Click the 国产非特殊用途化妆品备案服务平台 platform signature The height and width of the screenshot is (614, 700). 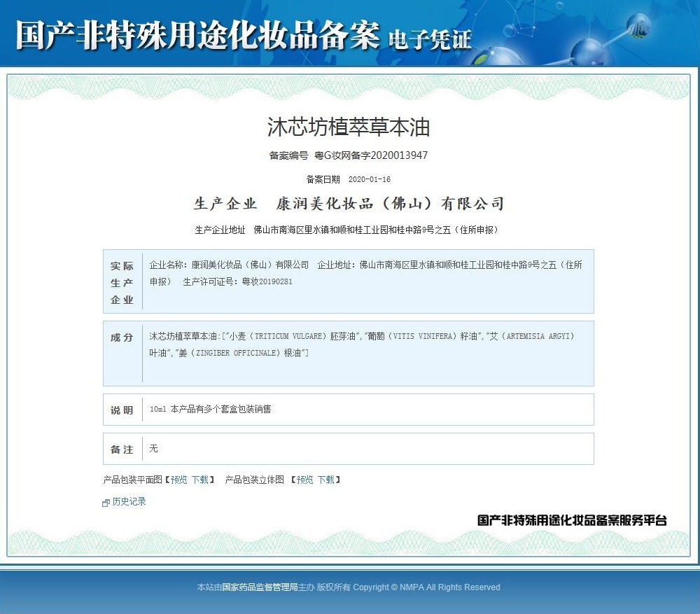point(572,520)
